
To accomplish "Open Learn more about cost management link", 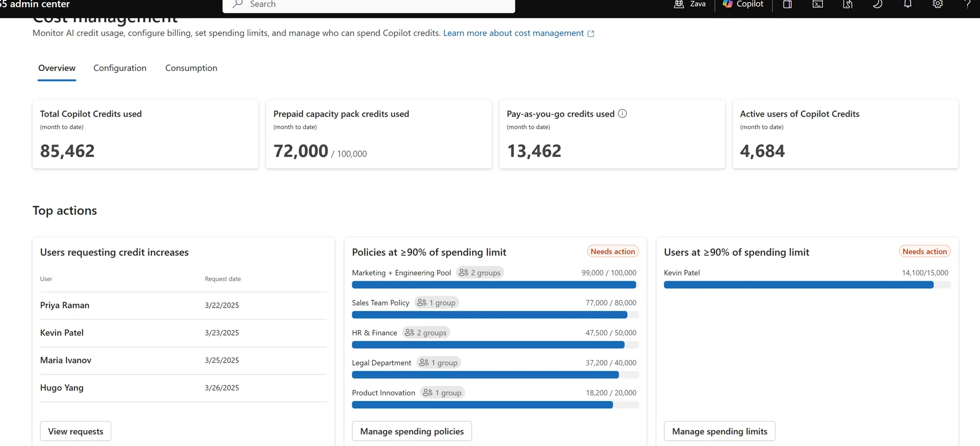I will click(513, 33).
